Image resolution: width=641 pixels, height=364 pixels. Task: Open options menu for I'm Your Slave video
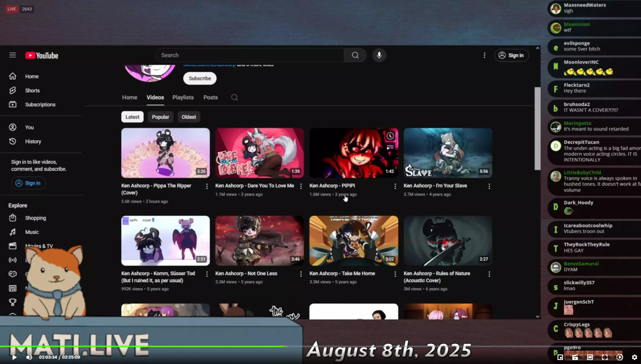pos(489,186)
